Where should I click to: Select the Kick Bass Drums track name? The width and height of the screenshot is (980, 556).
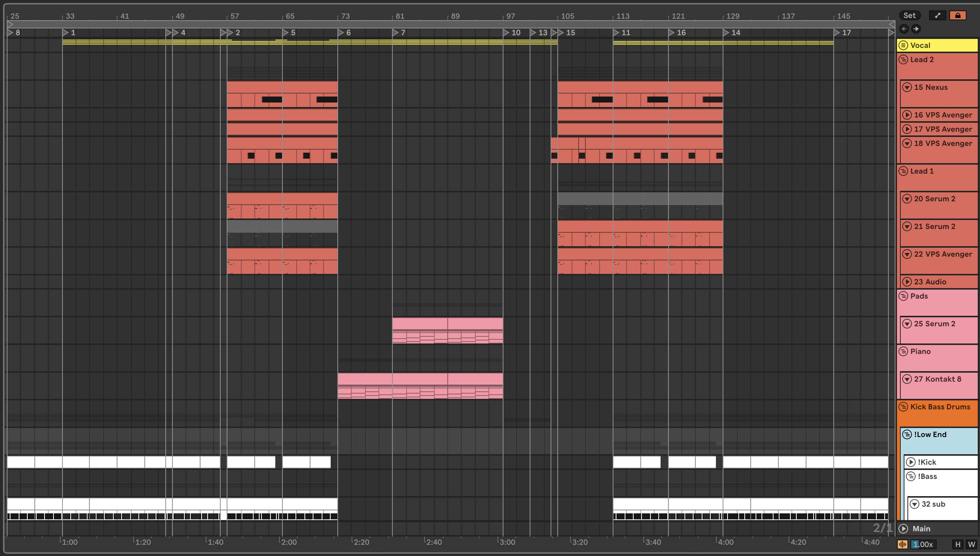tap(940, 407)
